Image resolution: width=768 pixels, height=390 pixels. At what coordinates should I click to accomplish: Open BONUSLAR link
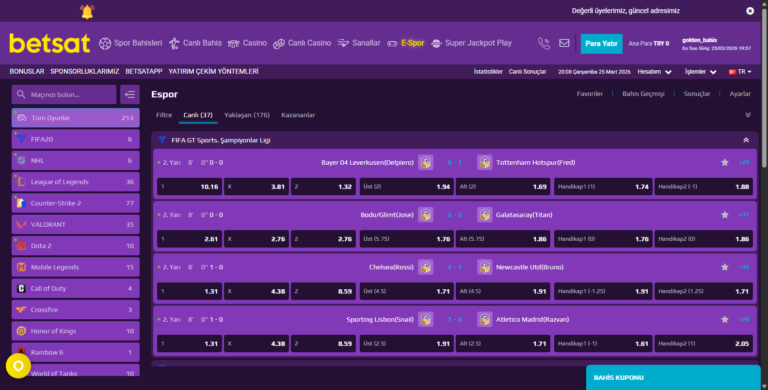(x=27, y=72)
